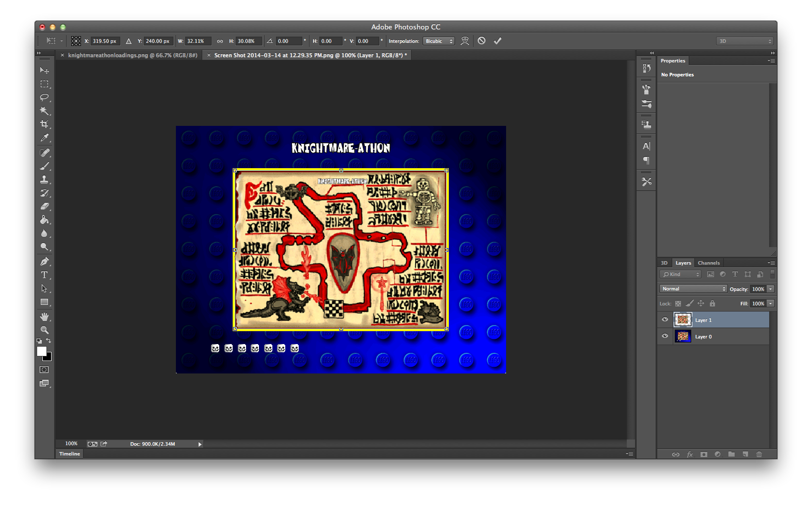Image resolution: width=812 pixels, height=505 pixels.
Task: Open the Opacity slider dropdown arrow
Action: point(770,289)
